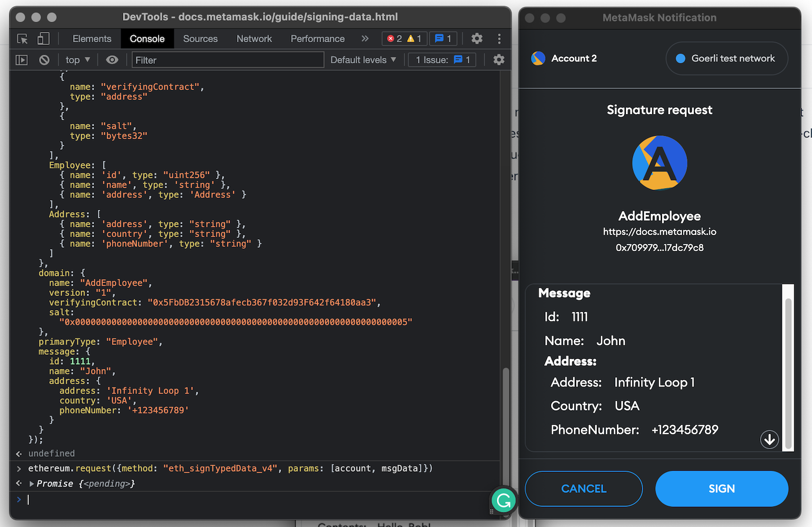Image resolution: width=812 pixels, height=527 pixels.
Task: Clear the console with the ban icon
Action: click(44, 60)
